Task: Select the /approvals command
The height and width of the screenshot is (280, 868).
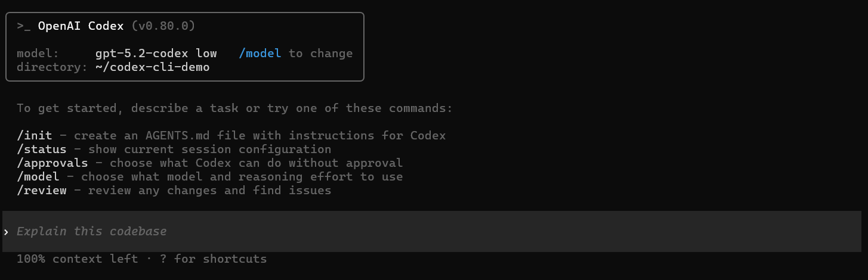Action: coord(52,163)
